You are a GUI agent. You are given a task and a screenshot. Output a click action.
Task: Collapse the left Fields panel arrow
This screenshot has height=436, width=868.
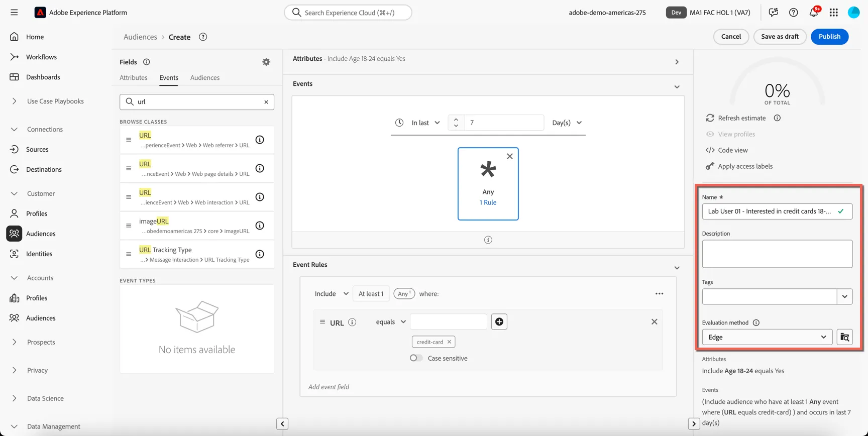click(x=282, y=424)
